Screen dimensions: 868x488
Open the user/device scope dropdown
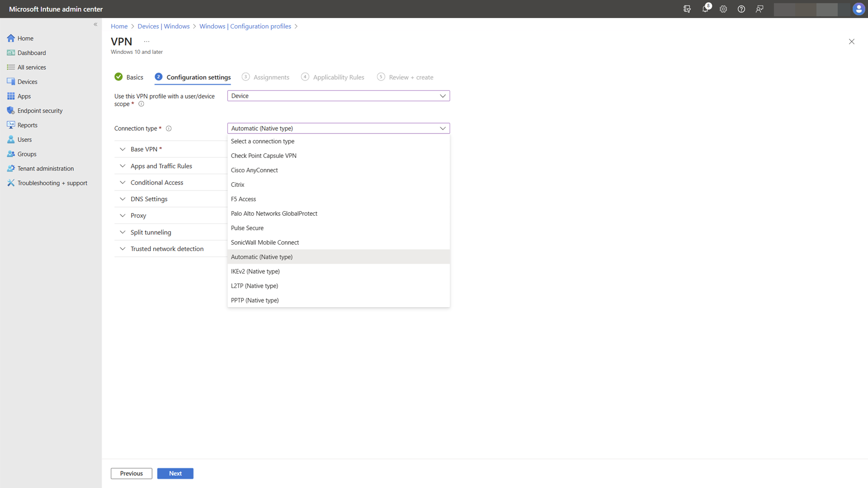pyautogui.click(x=338, y=96)
